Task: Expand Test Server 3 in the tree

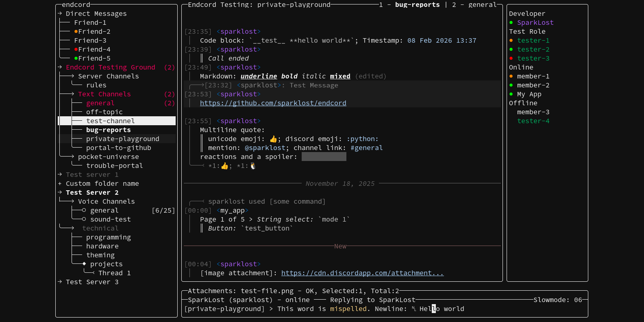Action: coord(60,282)
